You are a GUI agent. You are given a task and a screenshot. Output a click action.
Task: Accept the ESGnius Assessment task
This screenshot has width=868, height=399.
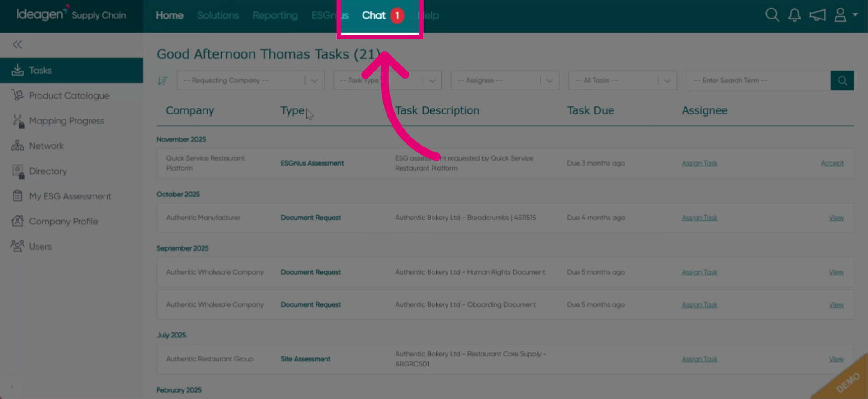click(832, 163)
